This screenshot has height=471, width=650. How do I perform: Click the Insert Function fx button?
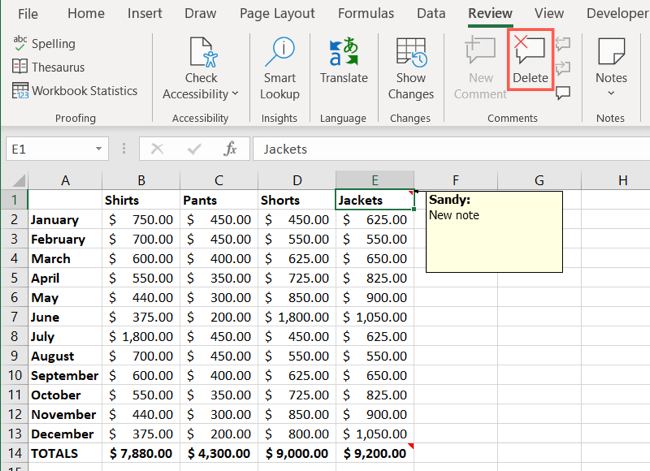click(230, 149)
